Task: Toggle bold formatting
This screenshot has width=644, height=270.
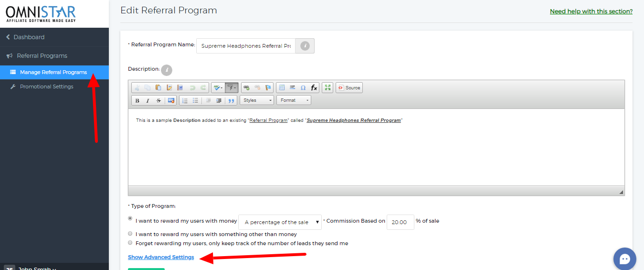Action: coord(137,100)
